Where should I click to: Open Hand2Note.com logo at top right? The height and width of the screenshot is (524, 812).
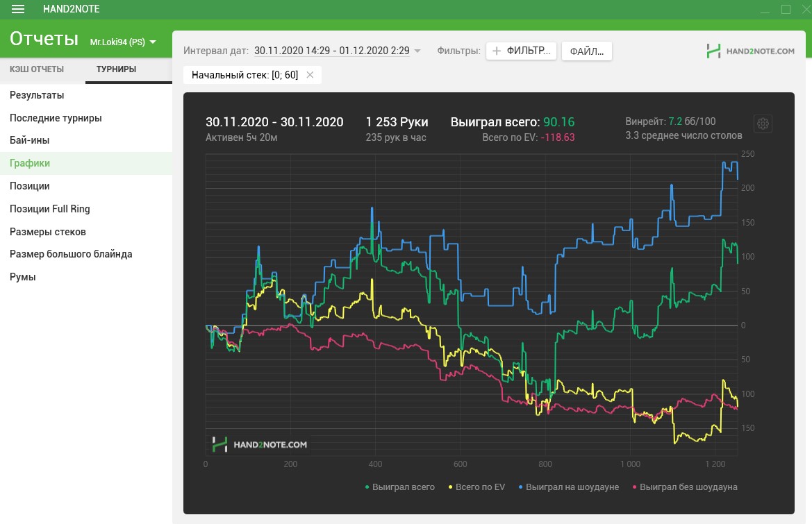coord(750,51)
